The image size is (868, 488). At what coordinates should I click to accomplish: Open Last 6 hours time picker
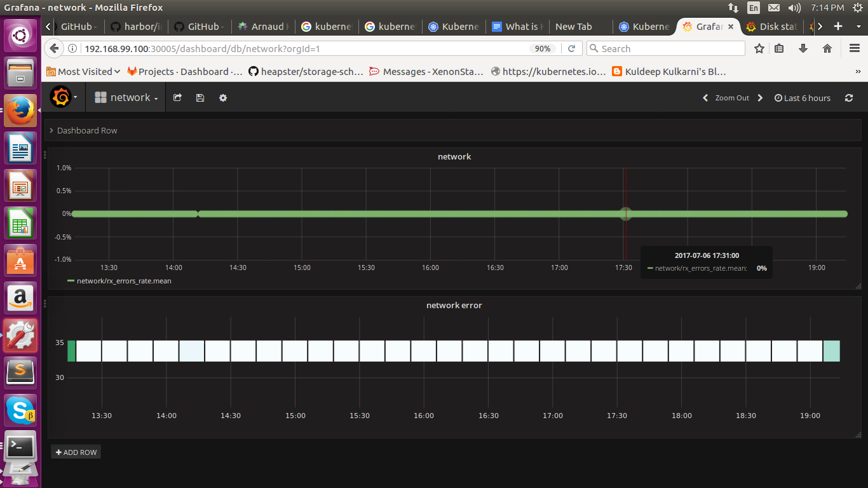tap(803, 98)
